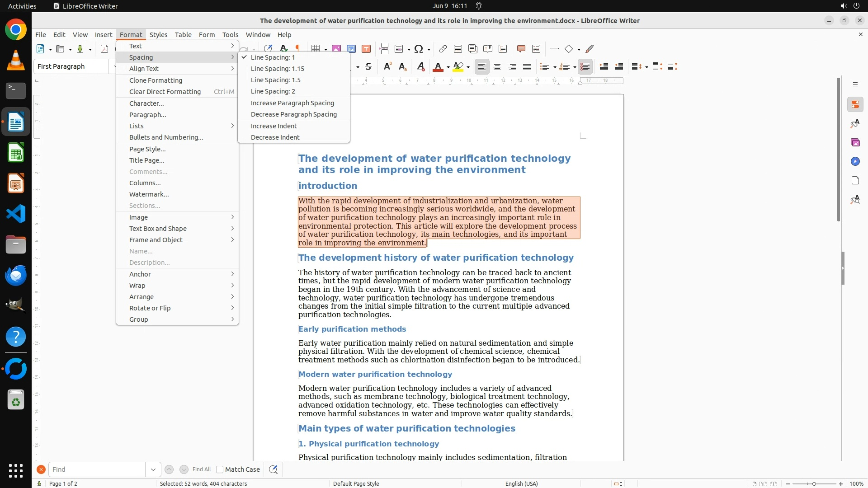Screen dimensions: 868x488
Task: Open the font color dropdown arrow
Action: click(x=448, y=67)
